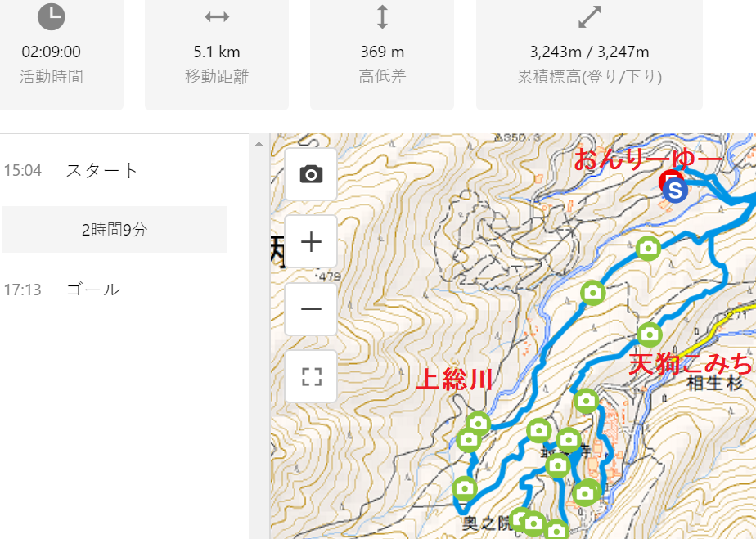756x539 pixels.
Task: Zoom in on the map with plus button
Action: click(311, 242)
